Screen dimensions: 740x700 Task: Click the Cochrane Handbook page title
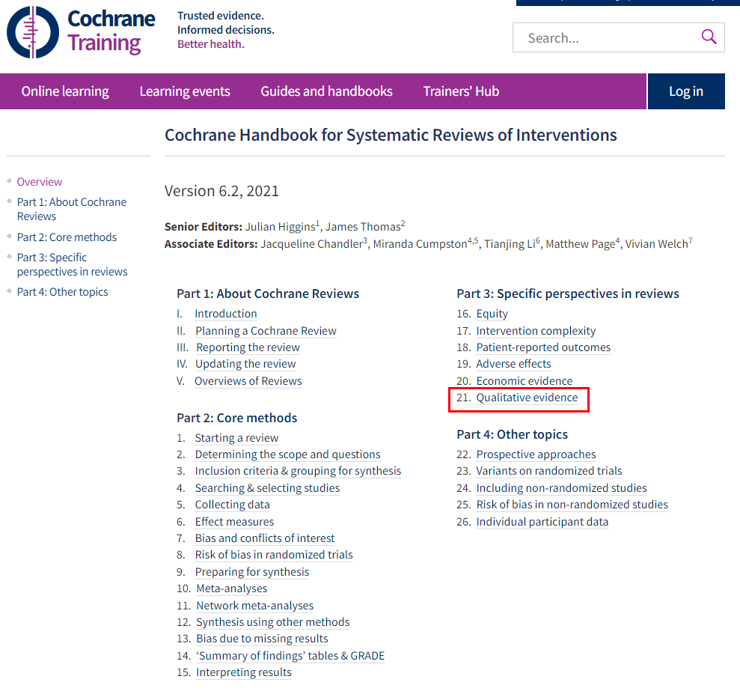click(x=391, y=135)
